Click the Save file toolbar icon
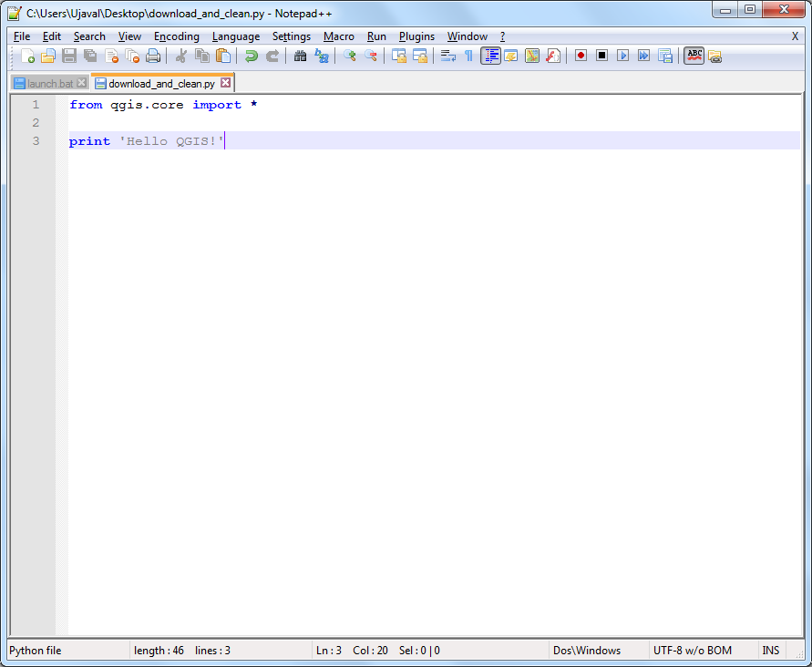This screenshot has height=667, width=812. click(69, 56)
